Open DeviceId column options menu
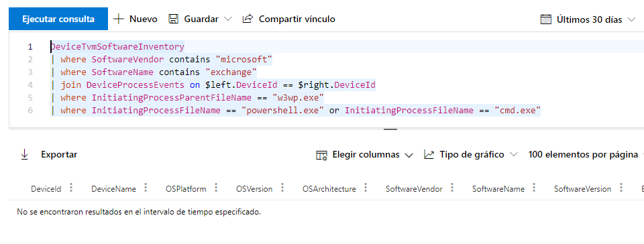The image size is (644, 244). (71, 188)
